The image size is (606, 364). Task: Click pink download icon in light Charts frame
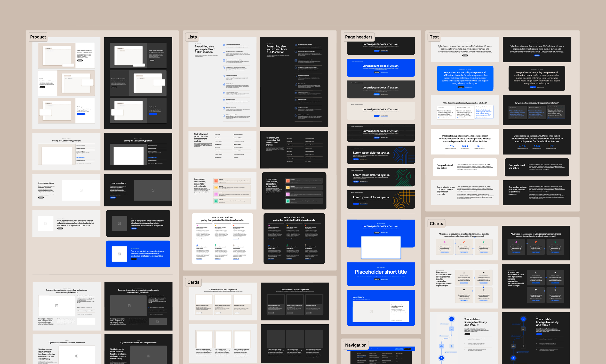(x=444, y=242)
